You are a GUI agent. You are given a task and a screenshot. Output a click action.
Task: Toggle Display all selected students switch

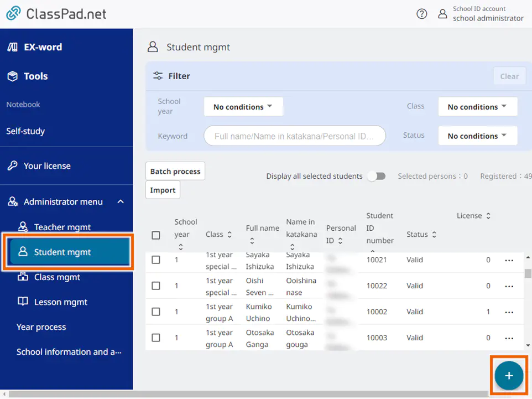point(377,176)
